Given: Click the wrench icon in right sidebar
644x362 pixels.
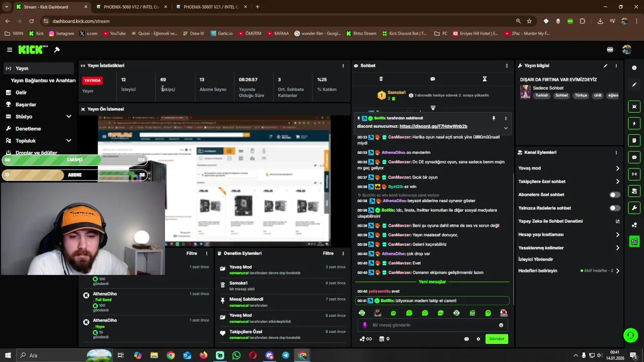Looking at the screenshot, I should [x=634, y=208].
